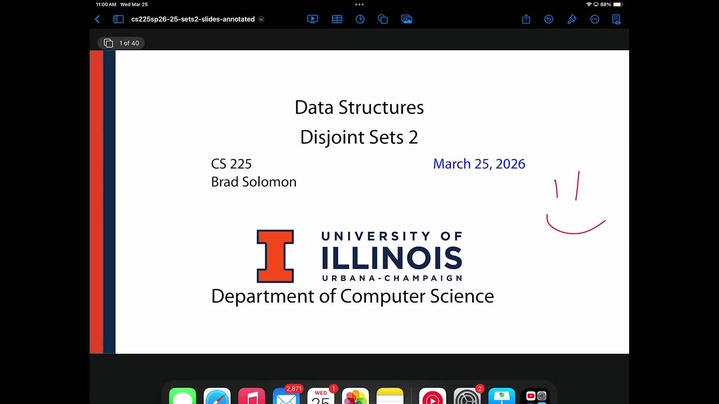Image resolution: width=719 pixels, height=404 pixels.
Task: Undo the last action
Action: [x=549, y=19]
